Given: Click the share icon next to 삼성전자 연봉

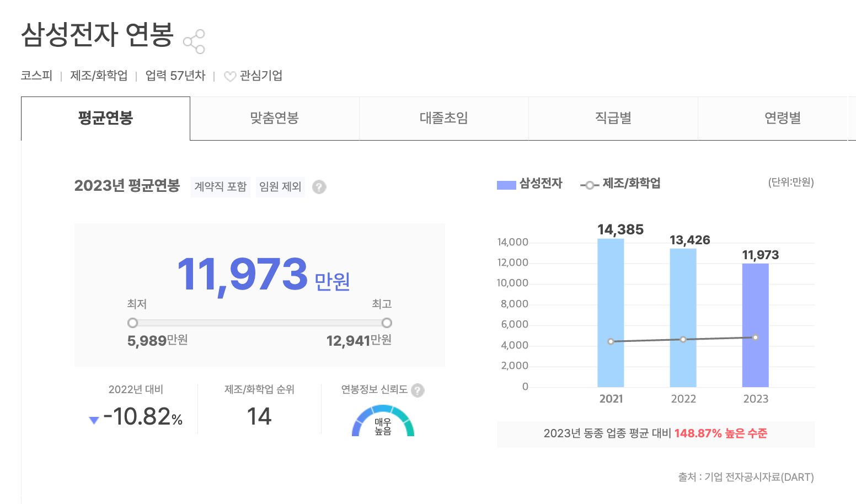Looking at the screenshot, I should point(194,41).
